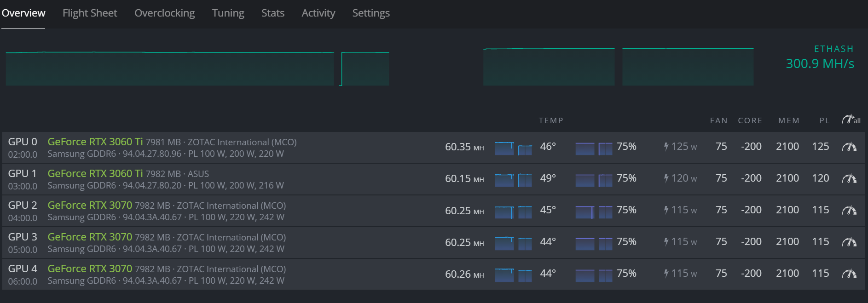Click the GPU 3 temperature mini chart
This screenshot has height=303, width=868.
[x=514, y=244]
